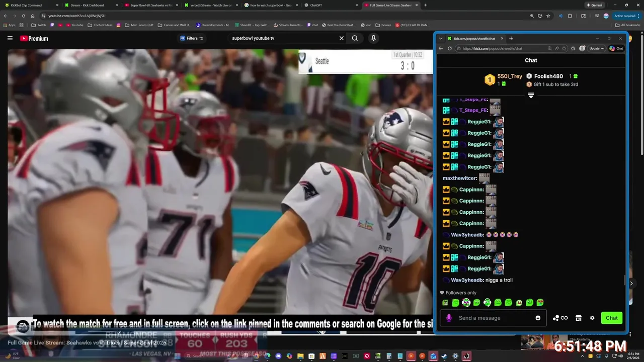Click the Send a message field
The height and width of the screenshot is (362, 644).
(493, 318)
